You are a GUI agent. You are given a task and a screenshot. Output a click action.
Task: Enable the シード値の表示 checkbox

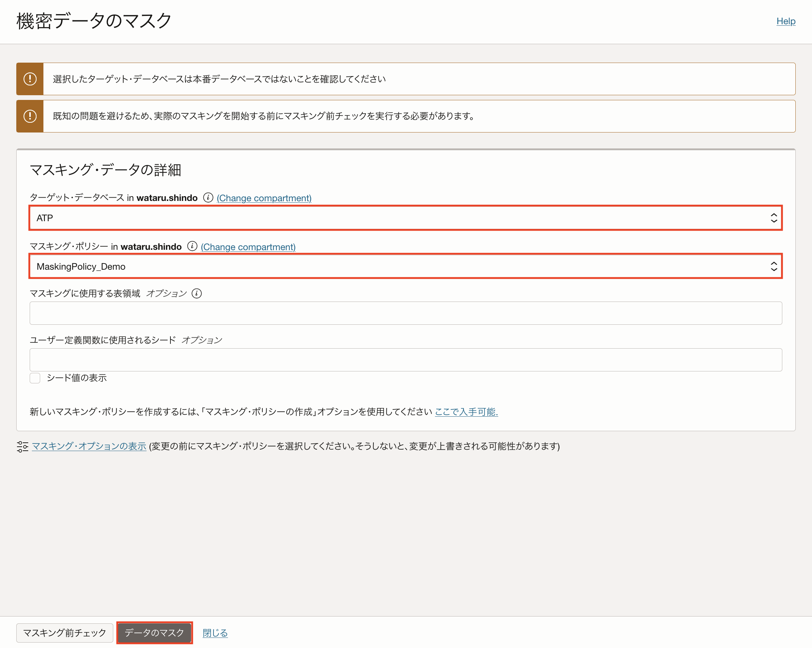(35, 378)
